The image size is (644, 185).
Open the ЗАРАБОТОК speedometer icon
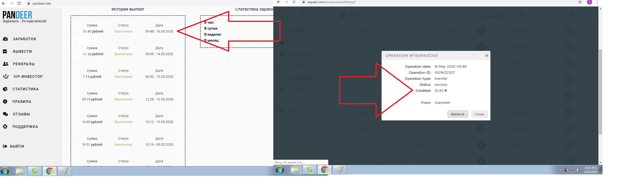(x=5, y=39)
